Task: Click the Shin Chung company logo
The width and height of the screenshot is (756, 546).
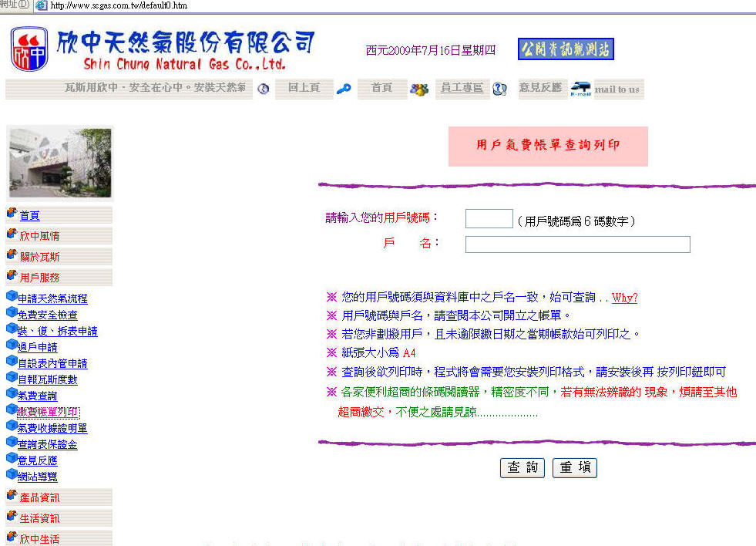Action: click(29, 49)
